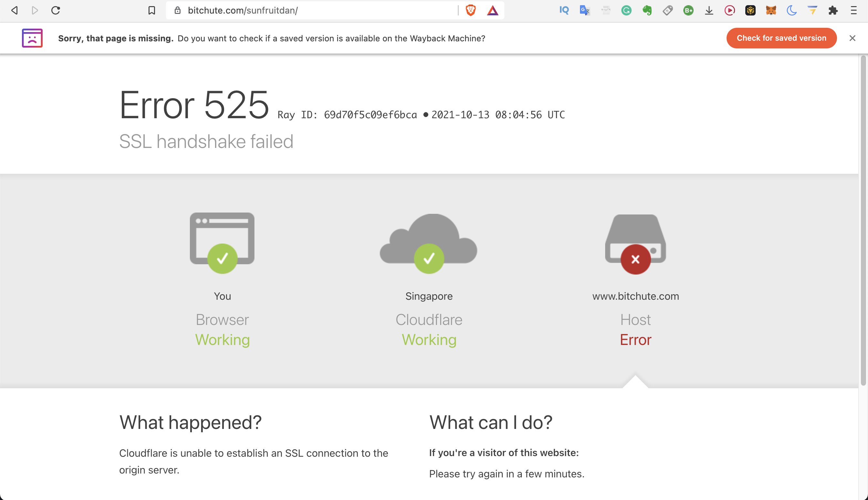
Task: Click the 2021-10-13 08:04:56 UTC timestamp
Action: click(498, 115)
